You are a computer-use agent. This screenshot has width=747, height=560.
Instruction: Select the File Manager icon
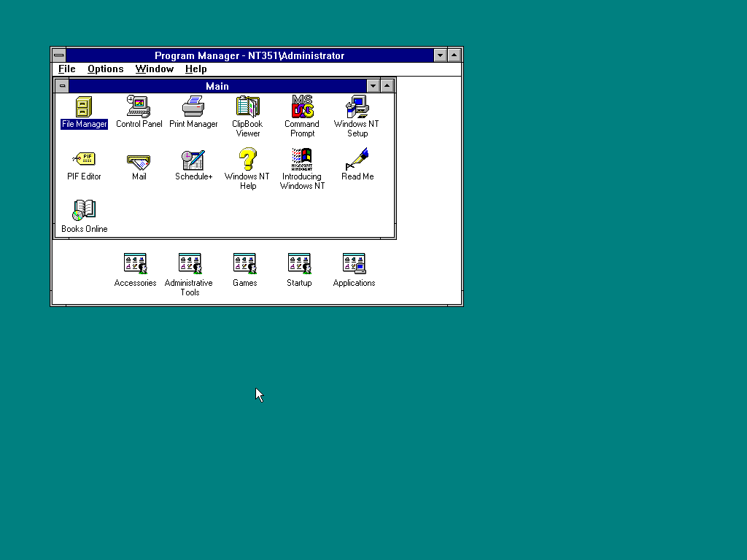point(84,107)
